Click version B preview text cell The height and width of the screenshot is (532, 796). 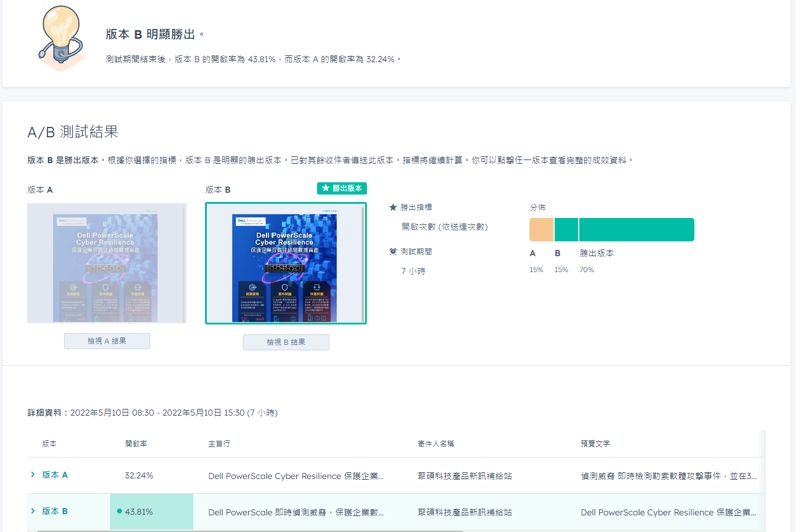669,512
